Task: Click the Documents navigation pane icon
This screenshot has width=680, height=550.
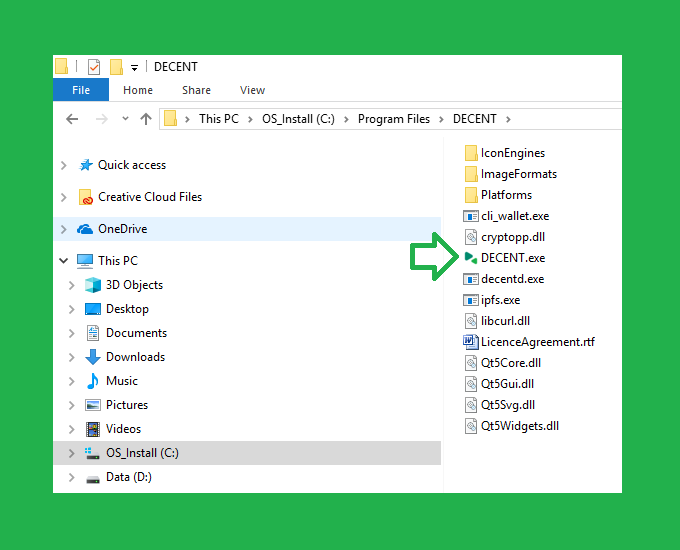Action: [93, 333]
